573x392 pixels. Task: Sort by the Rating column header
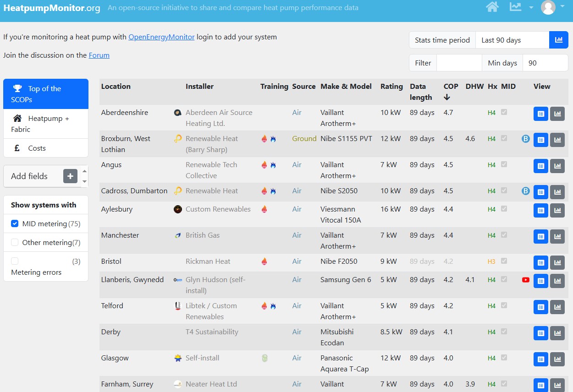pyautogui.click(x=391, y=86)
